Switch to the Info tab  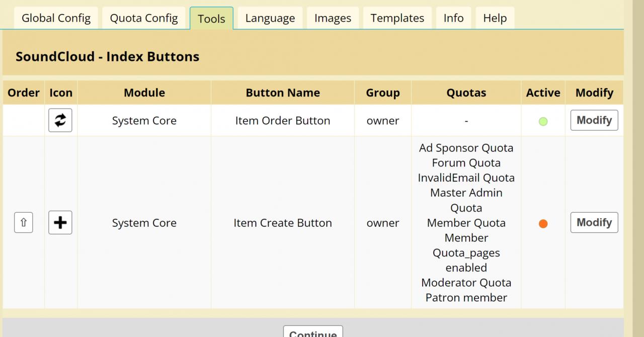tap(453, 19)
